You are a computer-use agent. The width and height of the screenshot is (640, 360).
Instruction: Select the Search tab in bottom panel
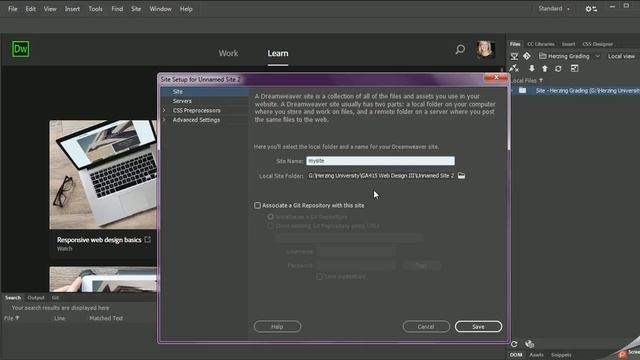click(x=13, y=298)
